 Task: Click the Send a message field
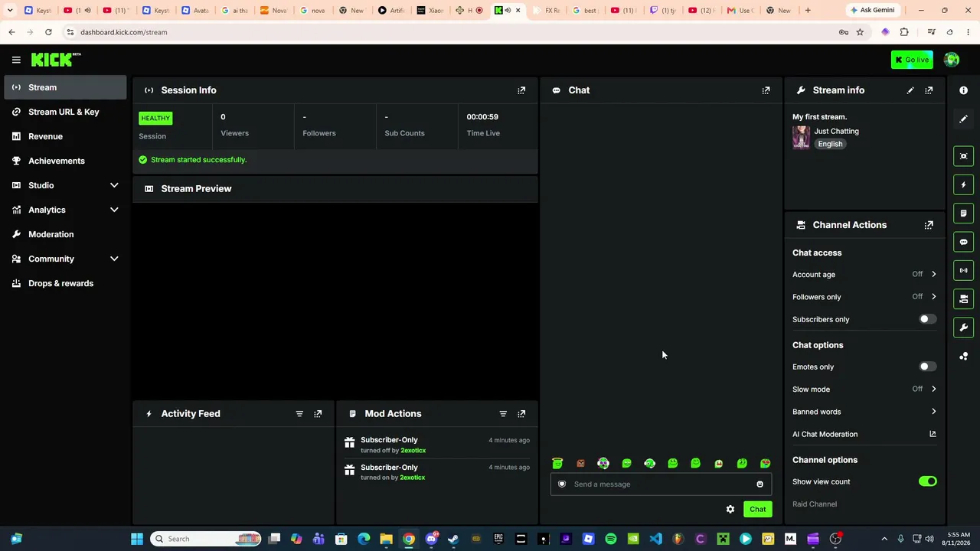[x=661, y=484]
